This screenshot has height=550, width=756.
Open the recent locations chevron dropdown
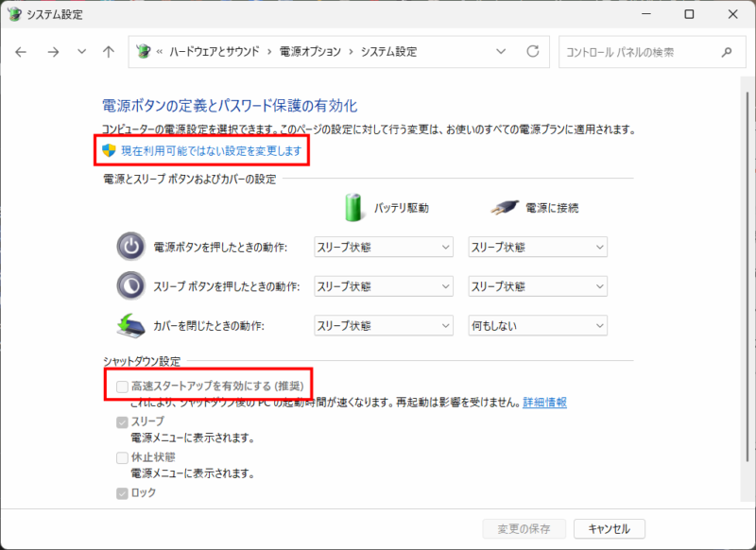coord(81,52)
